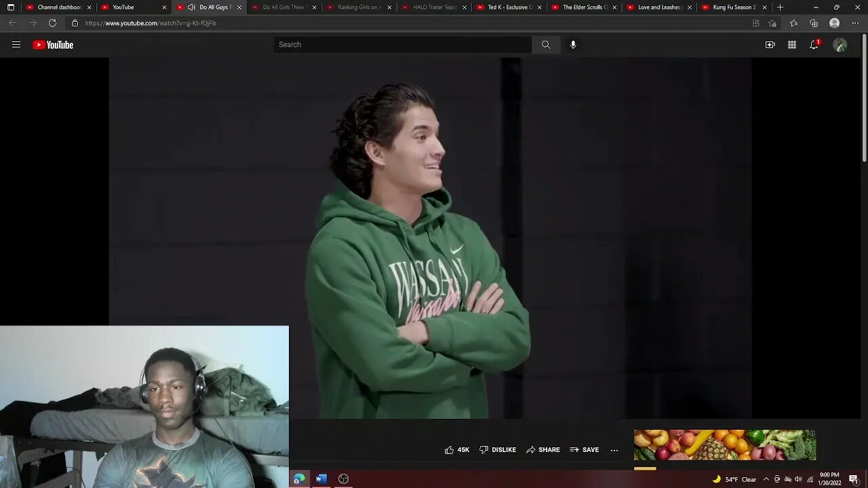Open more actions ellipsis below video
The width and height of the screenshot is (868, 488).
614,449
